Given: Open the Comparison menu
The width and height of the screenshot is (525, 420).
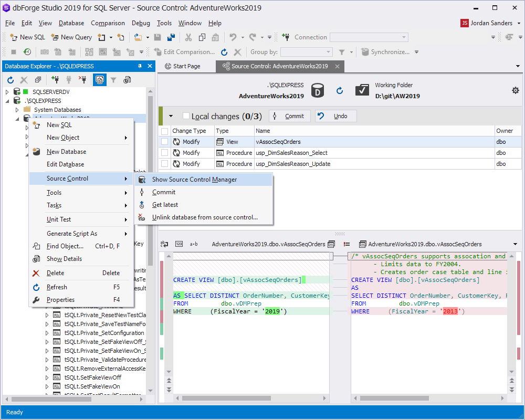Looking at the screenshot, I should tap(108, 23).
